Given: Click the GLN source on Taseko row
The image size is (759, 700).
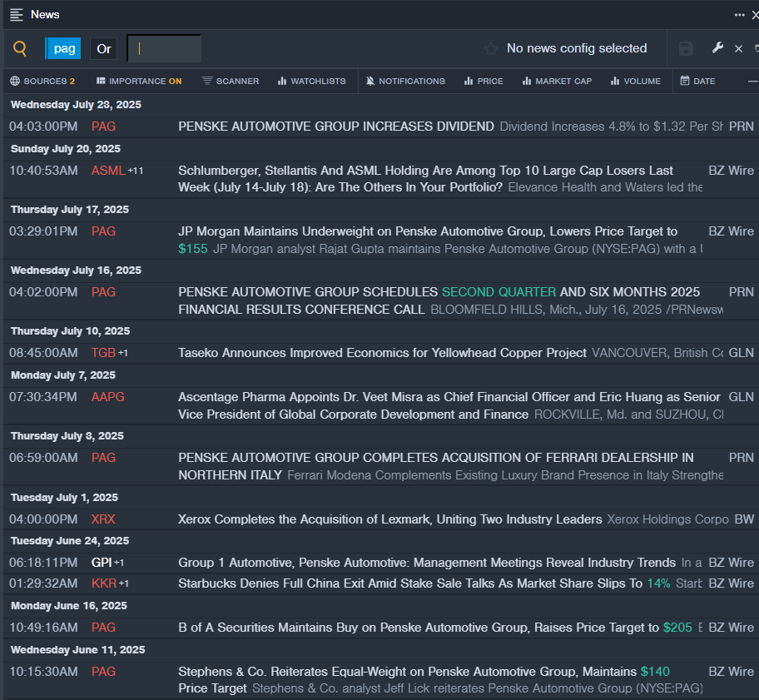Looking at the screenshot, I should click(741, 353).
